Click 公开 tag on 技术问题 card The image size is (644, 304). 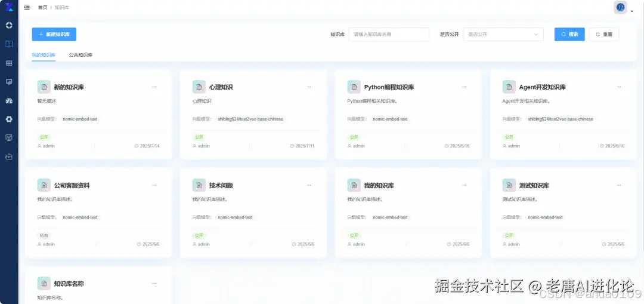tap(199, 236)
